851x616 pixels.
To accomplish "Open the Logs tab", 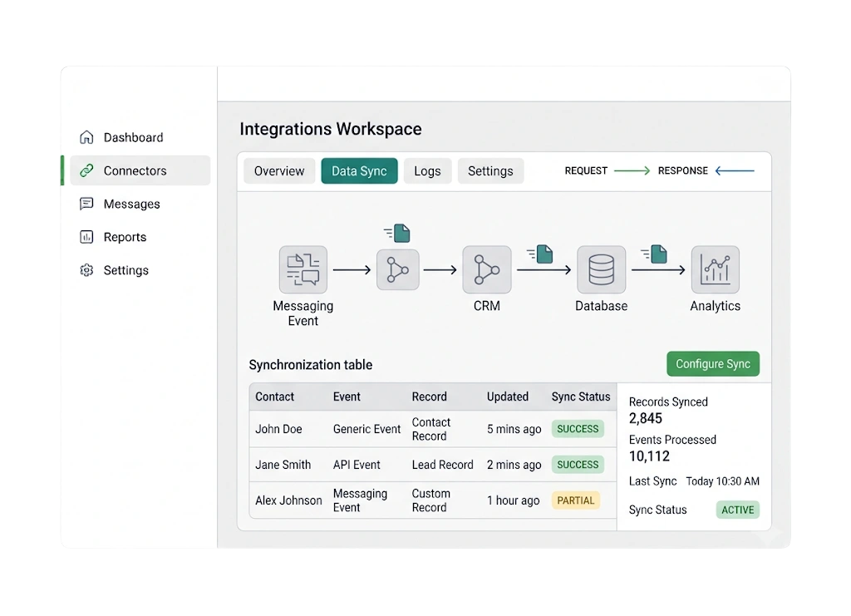I will coord(428,171).
